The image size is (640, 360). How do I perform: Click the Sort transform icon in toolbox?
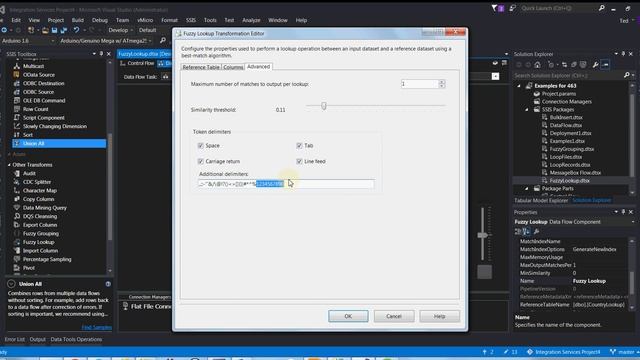(x=17, y=135)
